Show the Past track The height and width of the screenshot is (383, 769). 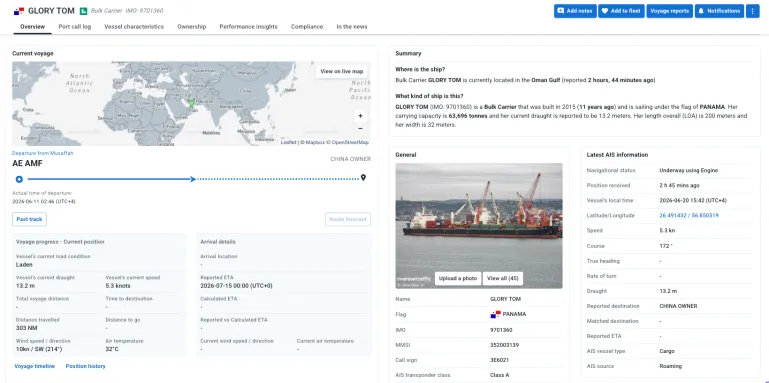coord(29,219)
